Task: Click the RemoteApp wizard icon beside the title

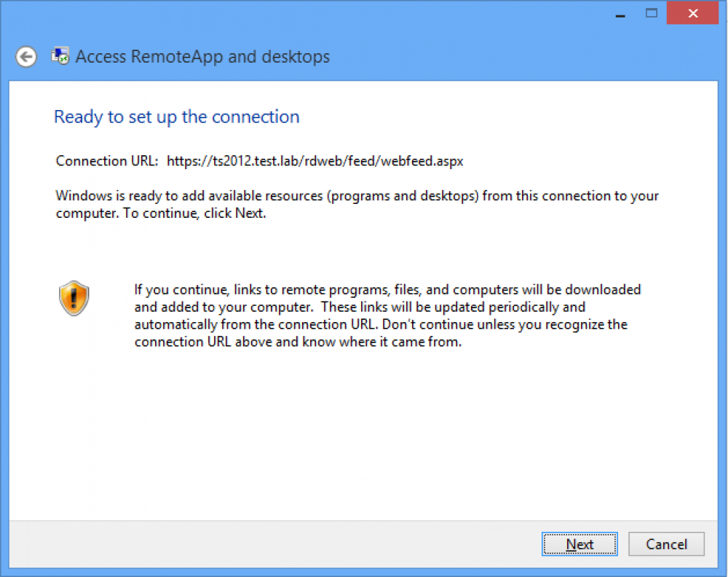Action: tap(60, 56)
